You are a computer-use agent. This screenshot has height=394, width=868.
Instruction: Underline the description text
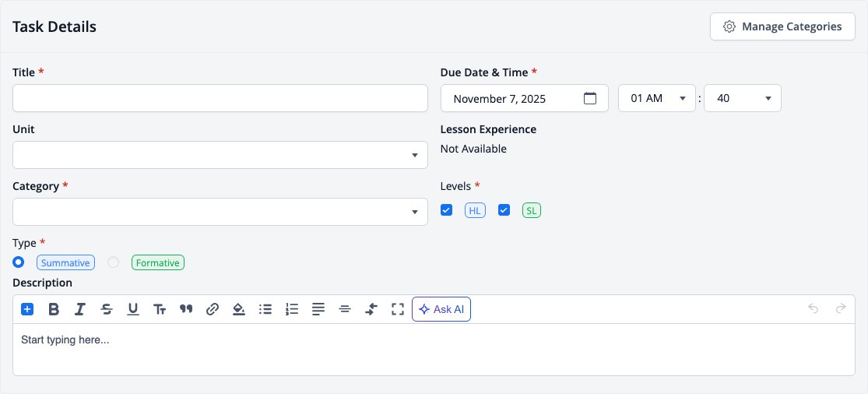click(x=133, y=309)
